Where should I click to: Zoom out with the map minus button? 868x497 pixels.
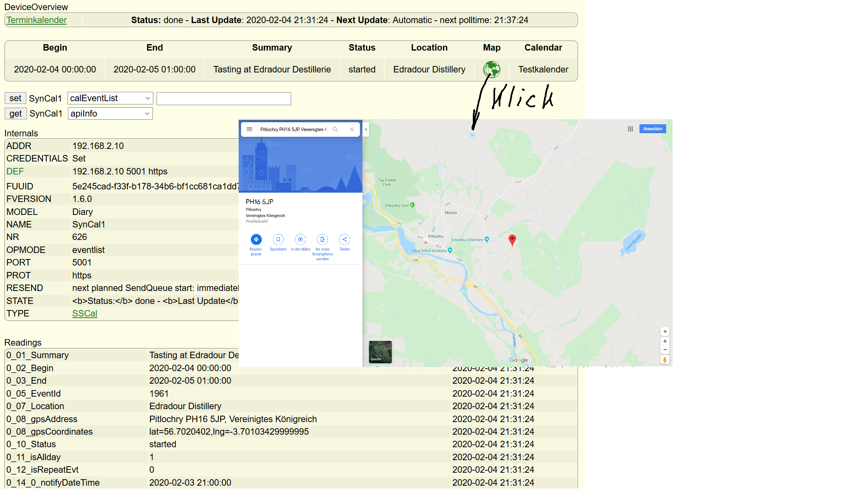(665, 350)
